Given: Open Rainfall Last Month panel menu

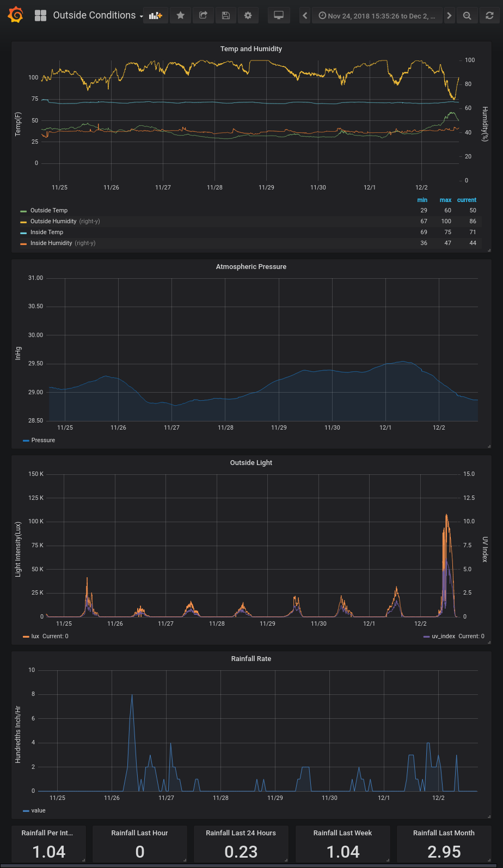Looking at the screenshot, I should click(444, 833).
